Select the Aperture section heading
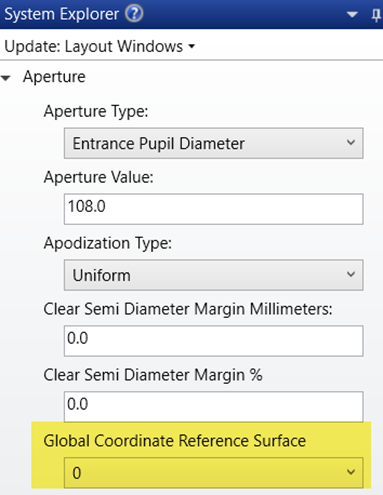The width and height of the screenshot is (383, 495). tap(54, 77)
